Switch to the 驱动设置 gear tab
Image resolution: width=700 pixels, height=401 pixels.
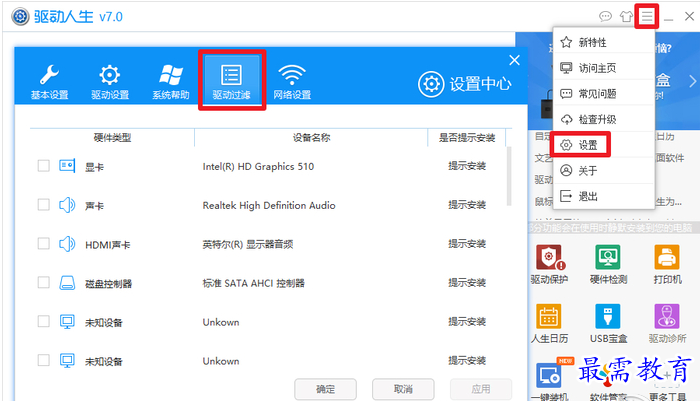tap(110, 82)
